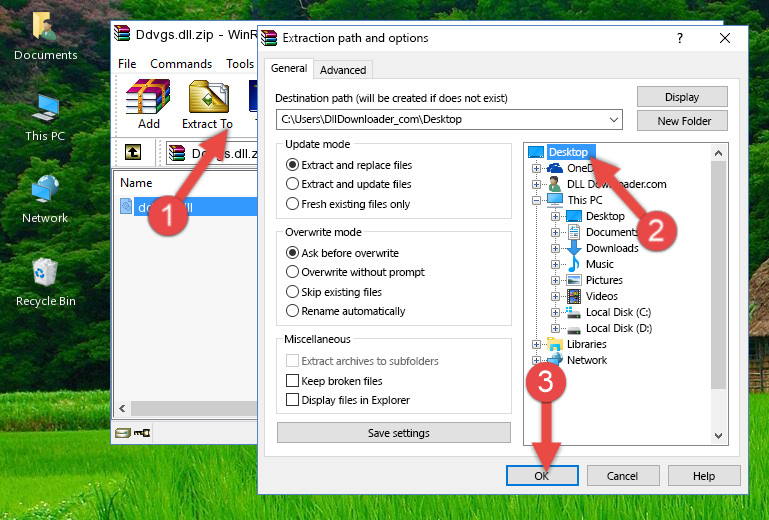Viewport: 769px width, 520px height.
Task: Select Network in the folder tree
Action: 587,360
